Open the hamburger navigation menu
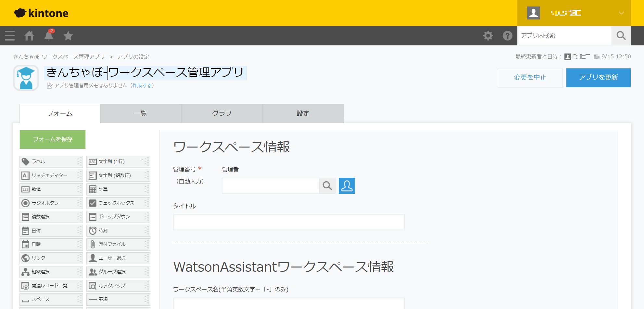Screen dimensions: 644x309 click(x=10, y=36)
